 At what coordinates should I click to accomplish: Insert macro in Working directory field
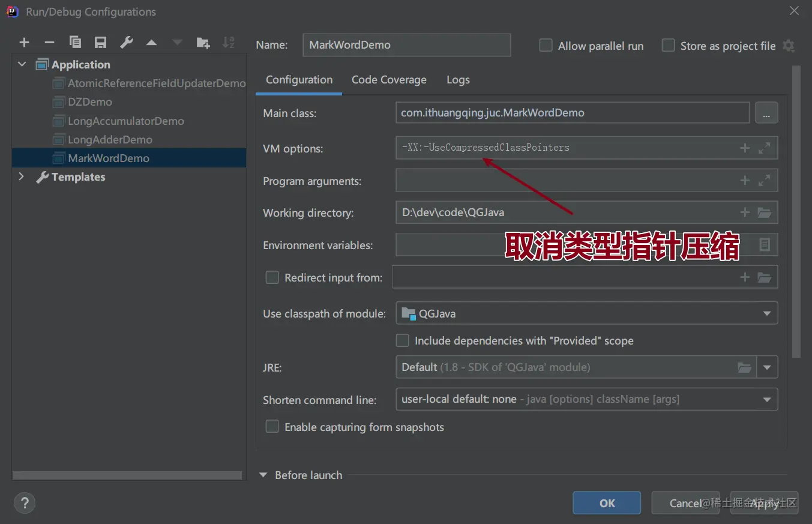pyautogui.click(x=745, y=212)
